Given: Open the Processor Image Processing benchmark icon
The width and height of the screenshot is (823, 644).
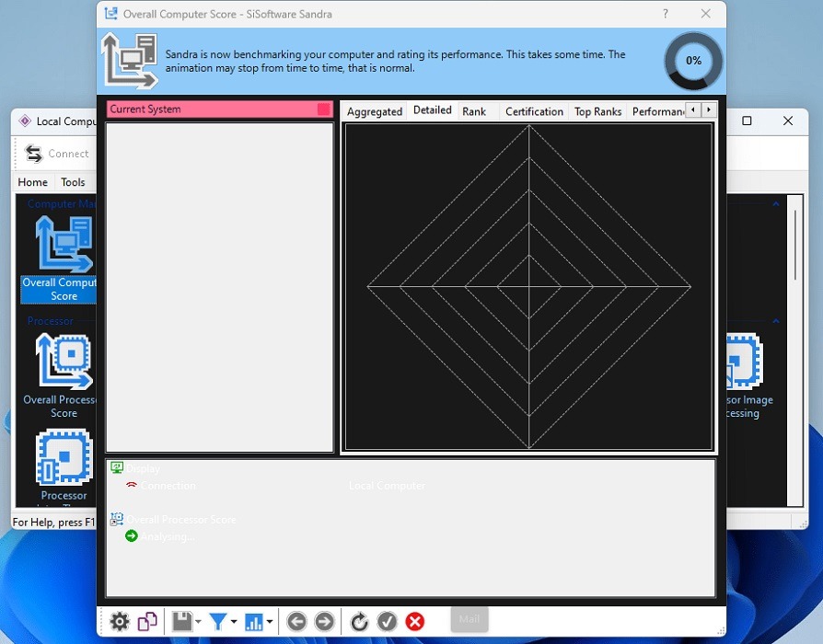Looking at the screenshot, I should [742, 361].
